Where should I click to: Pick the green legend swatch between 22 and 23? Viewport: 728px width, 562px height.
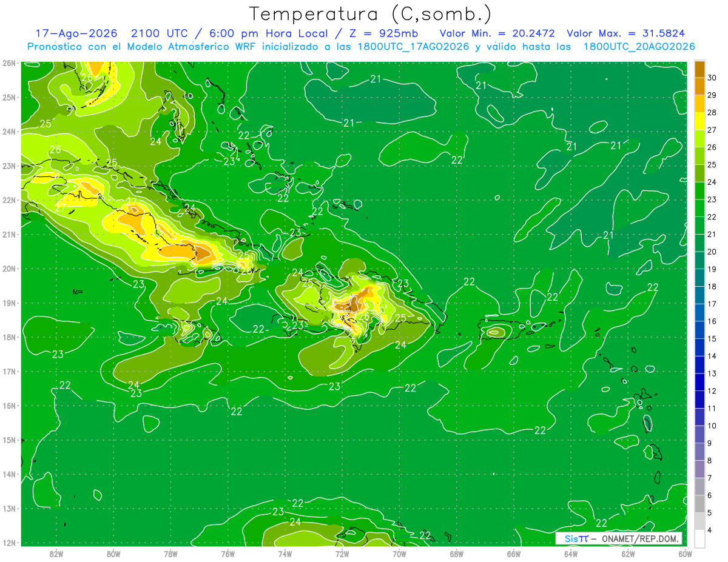699,209
